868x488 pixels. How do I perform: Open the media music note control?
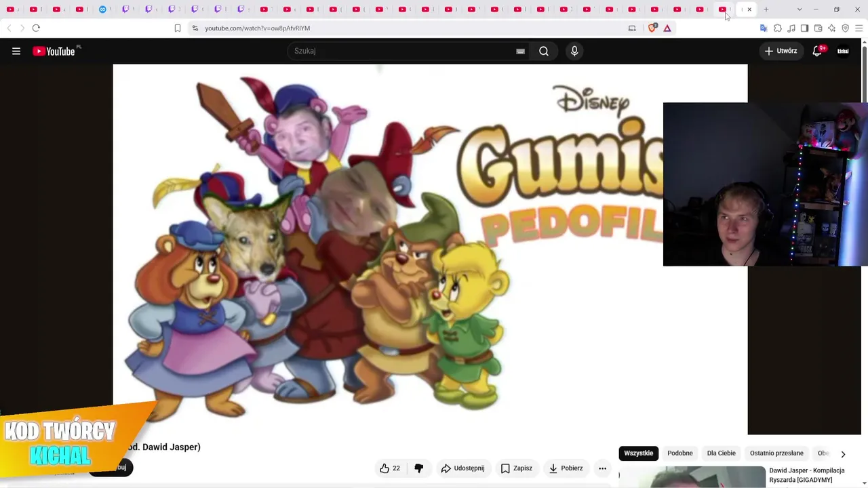[x=791, y=28]
